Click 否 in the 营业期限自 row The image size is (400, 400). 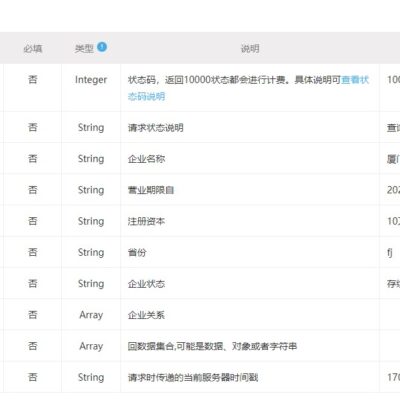[x=33, y=190]
